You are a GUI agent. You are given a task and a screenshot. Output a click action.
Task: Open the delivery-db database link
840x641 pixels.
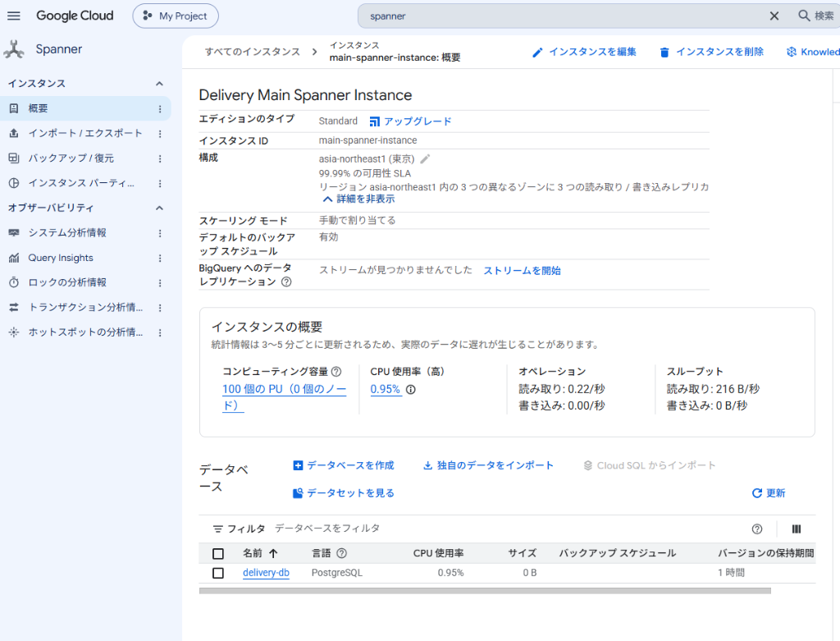coord(267,573)
